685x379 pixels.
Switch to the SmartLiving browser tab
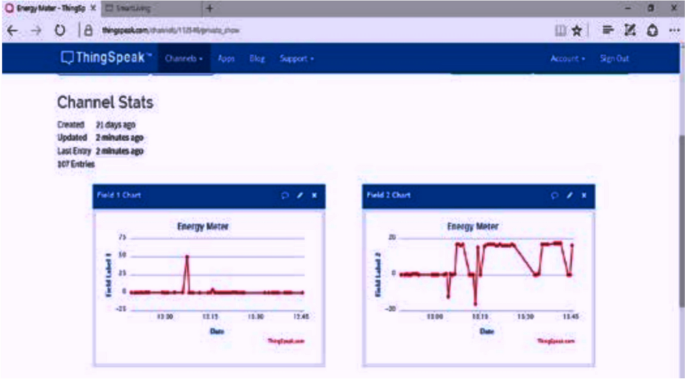coord(152,8)
